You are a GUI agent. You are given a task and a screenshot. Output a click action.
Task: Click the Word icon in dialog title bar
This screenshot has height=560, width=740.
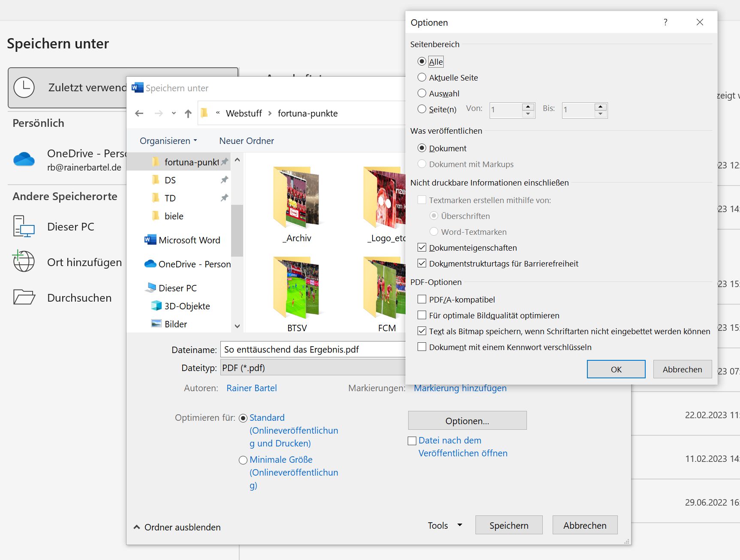point(137,88)
